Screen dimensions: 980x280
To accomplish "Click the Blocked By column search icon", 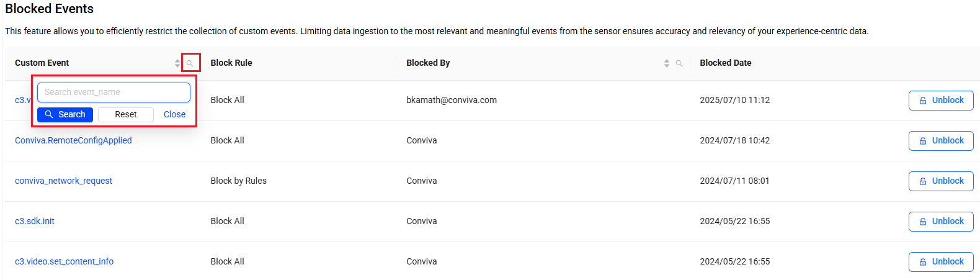I will point(679,63).
